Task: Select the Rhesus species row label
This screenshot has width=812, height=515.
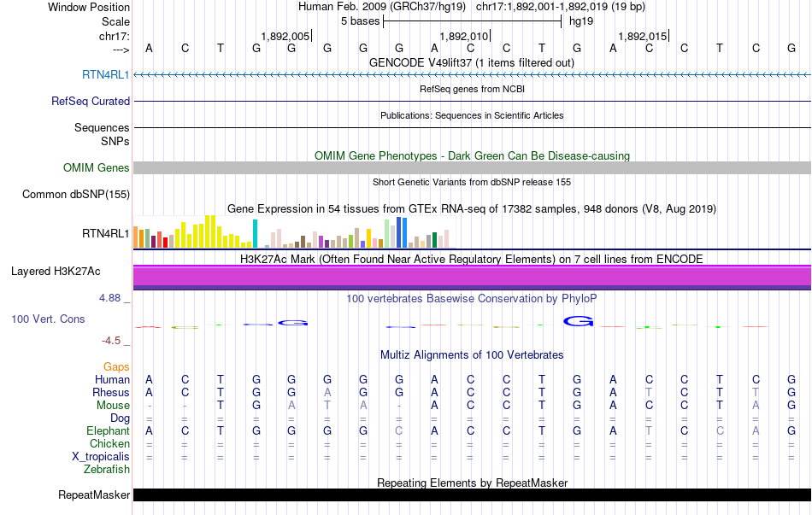Action: (111, 393)
